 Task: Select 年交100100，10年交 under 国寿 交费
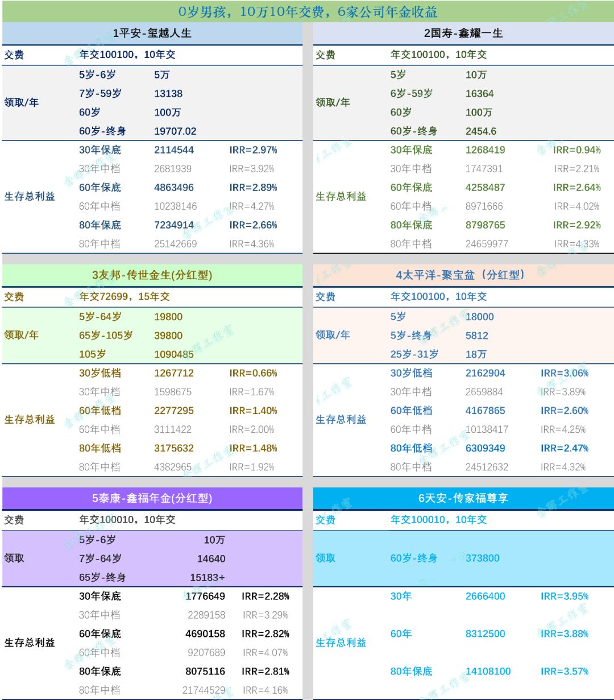tap(440, 55)
